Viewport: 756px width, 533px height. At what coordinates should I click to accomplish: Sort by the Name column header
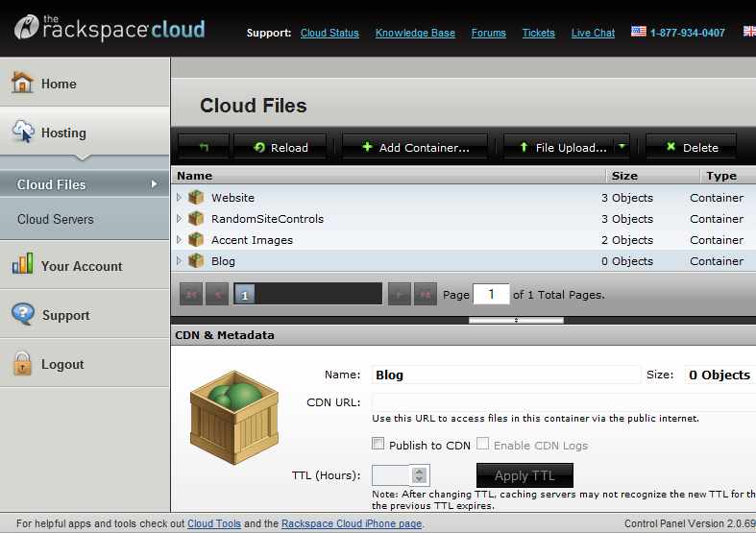[x=389, y=176]
